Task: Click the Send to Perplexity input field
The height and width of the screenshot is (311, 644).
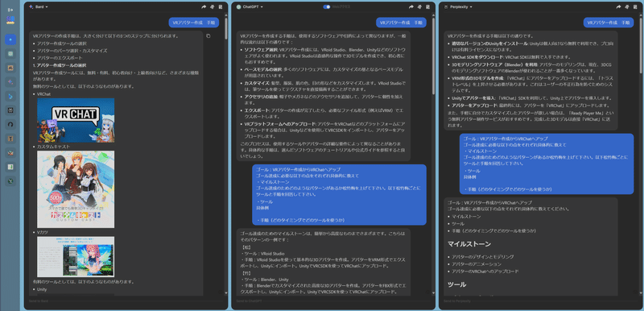Action: 540,301
